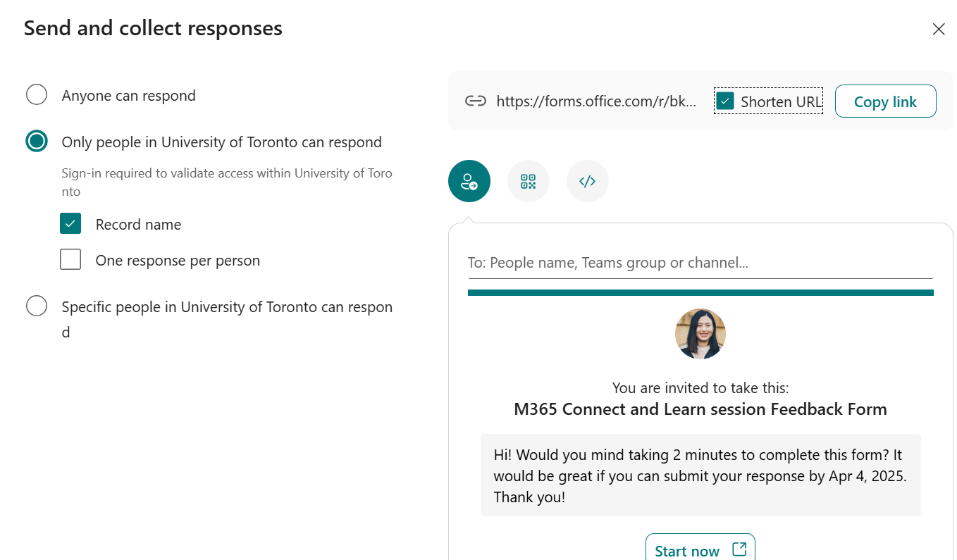Click the sender profile photo
This screenshot has height=560, width=957.
click(x=700, y=334)
